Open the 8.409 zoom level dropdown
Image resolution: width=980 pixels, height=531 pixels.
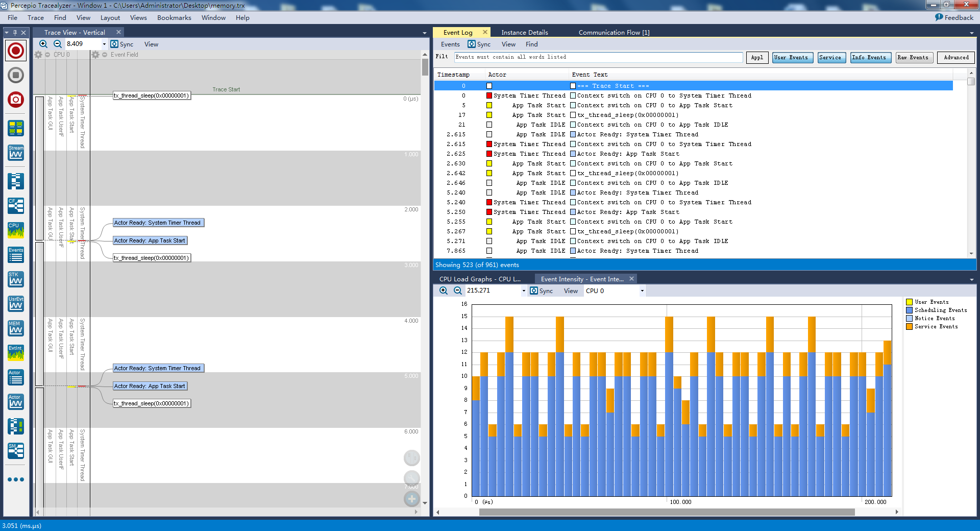coord(104,44)
